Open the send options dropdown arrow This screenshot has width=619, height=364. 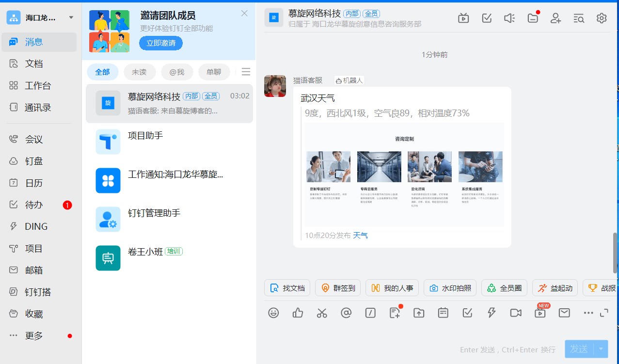coord(602,348)
